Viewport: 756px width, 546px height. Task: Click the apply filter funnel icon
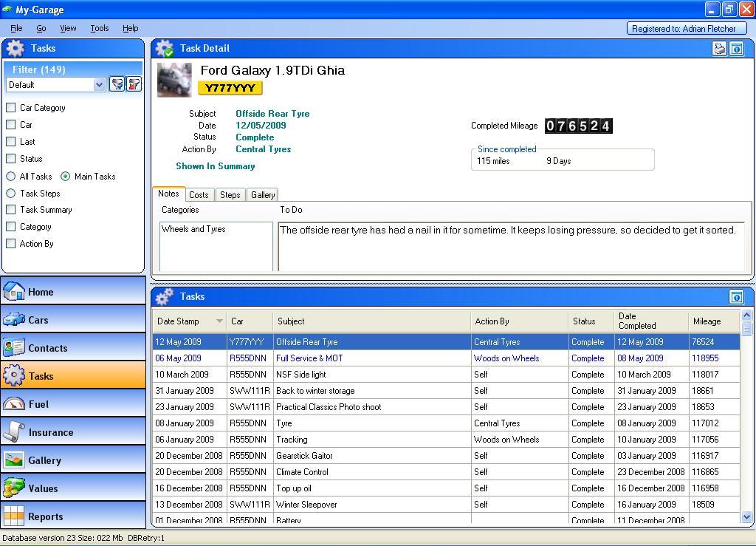click(x=117, y=84)
